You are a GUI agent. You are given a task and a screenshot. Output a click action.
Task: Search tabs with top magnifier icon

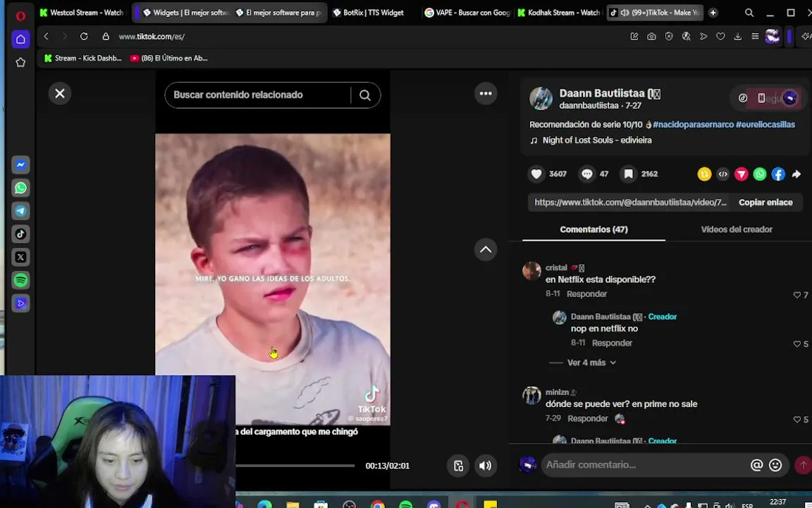[x=749, y=13]
